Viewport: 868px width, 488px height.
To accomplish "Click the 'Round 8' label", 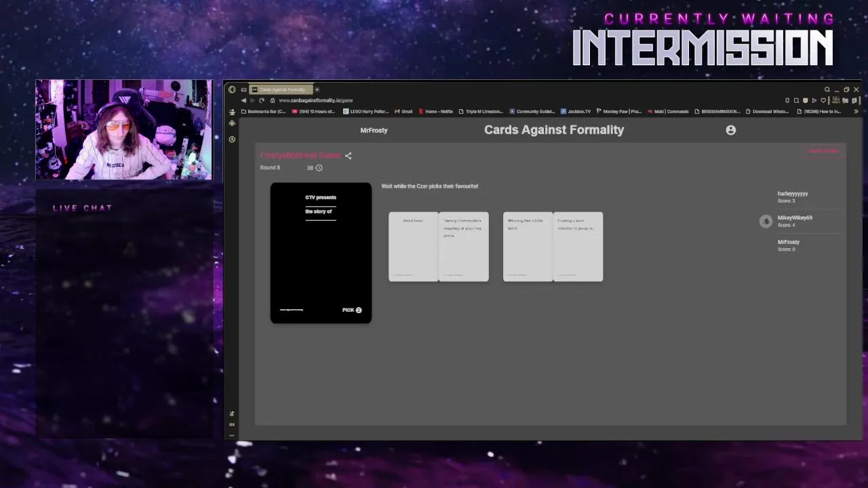I will coord(270,167).
